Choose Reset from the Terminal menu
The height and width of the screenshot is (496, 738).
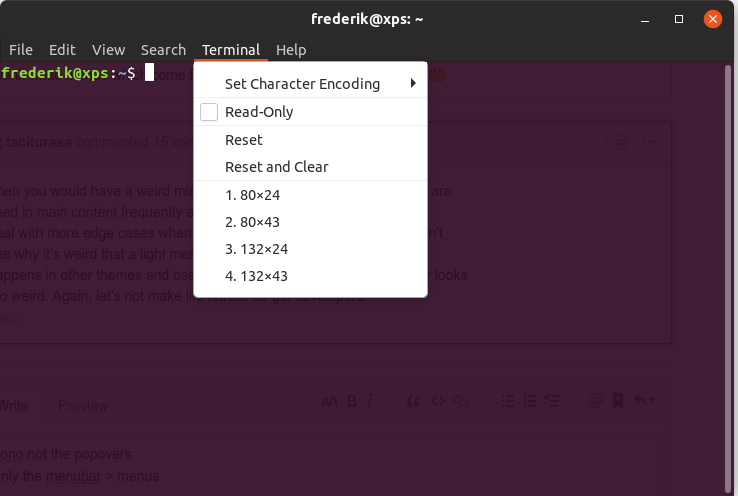(x=311, y=140)
